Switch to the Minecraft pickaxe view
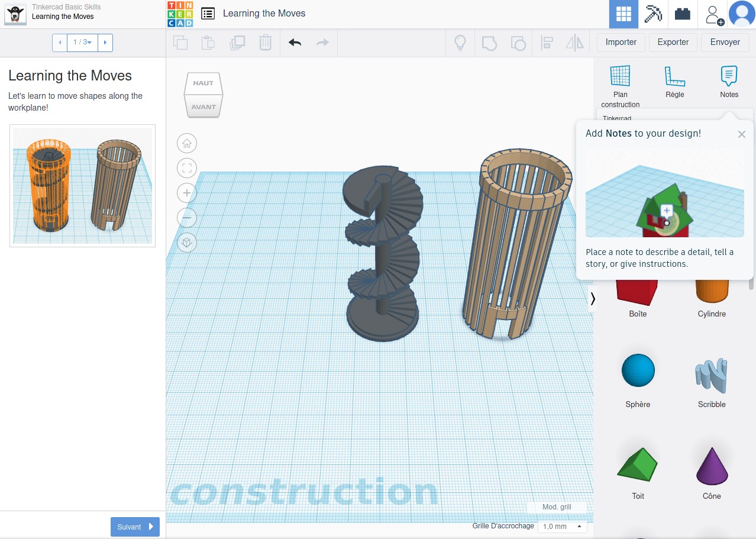The height and width of the screenshot is (539, 756). click(653, 14)
